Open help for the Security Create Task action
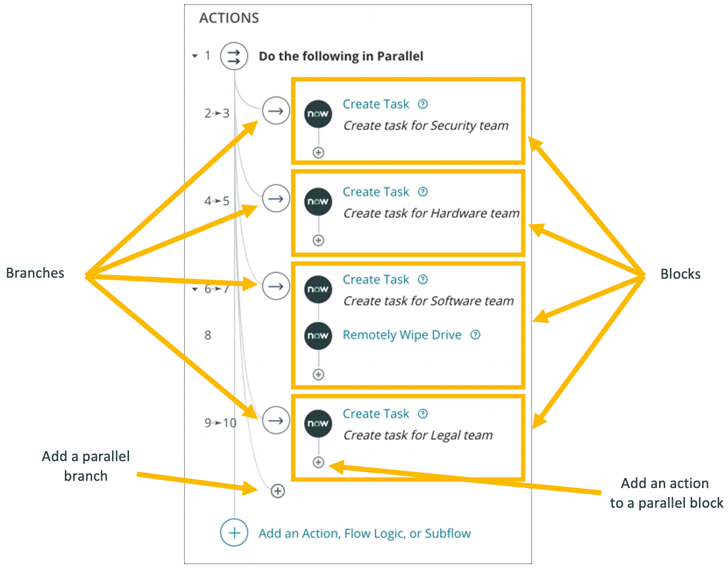Screen dimensions: 728x572 (x=423, y=104)
